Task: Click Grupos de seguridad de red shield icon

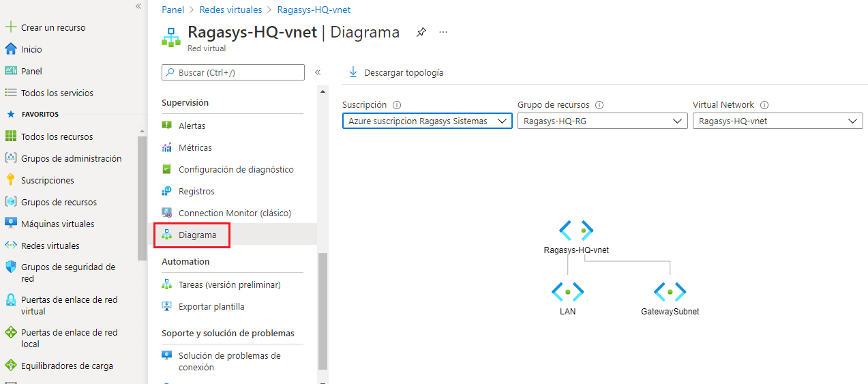Action: [x=10, y=267]
